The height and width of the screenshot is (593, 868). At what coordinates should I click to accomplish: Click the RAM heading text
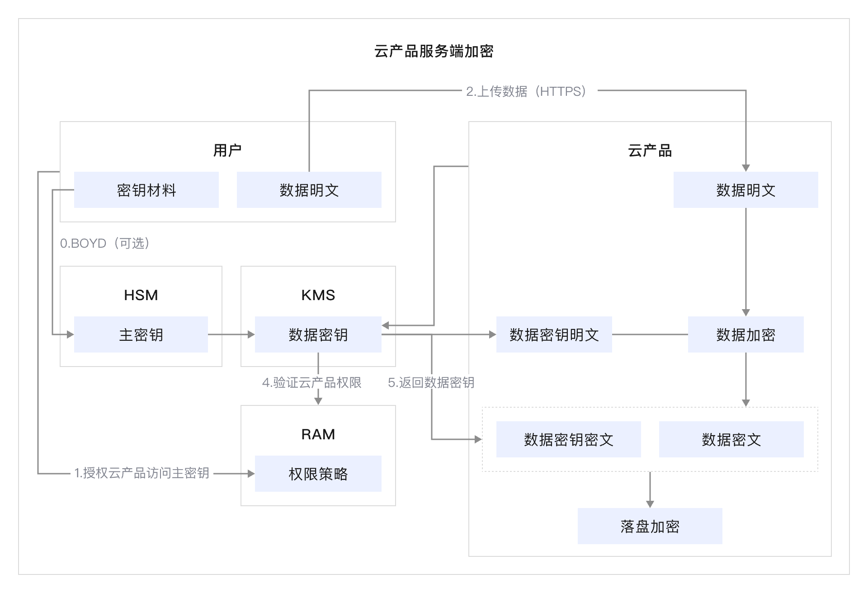click(x=318, y=434)
